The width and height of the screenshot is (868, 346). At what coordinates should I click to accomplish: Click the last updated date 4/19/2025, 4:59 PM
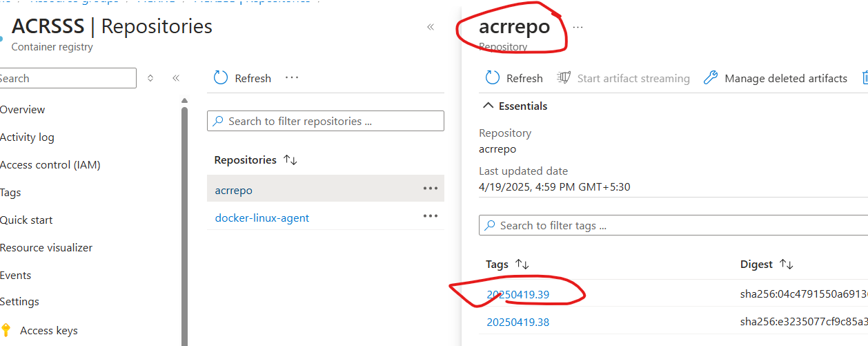[x=555, y=186]
